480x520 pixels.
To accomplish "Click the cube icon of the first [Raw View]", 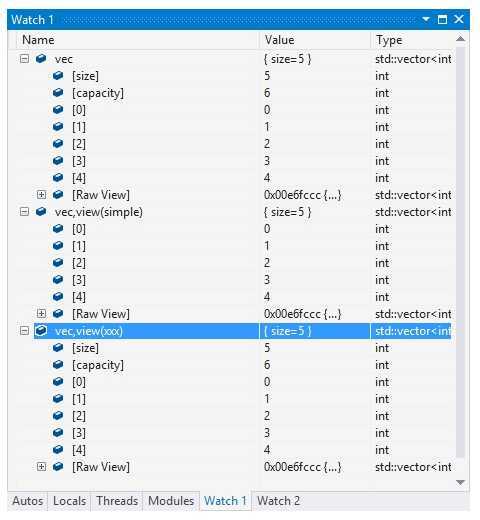I will (x=58, y=194).
